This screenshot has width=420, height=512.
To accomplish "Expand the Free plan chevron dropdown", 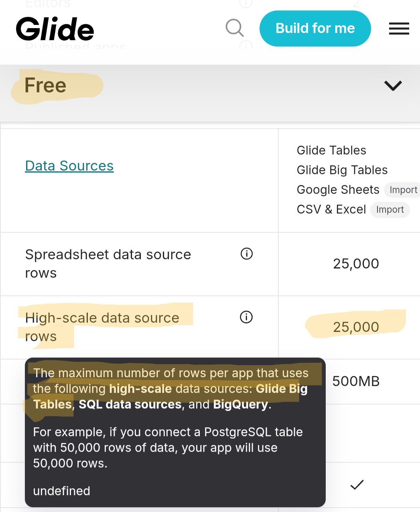I will tap(393, 85).
